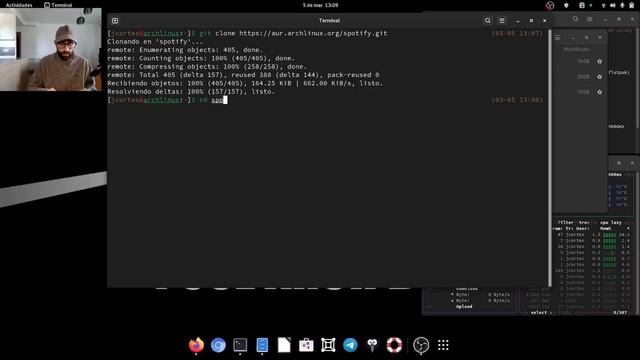640x360 pixels.
Task: Open the hamburger menu in the background window header
Action: coord(590,19)
